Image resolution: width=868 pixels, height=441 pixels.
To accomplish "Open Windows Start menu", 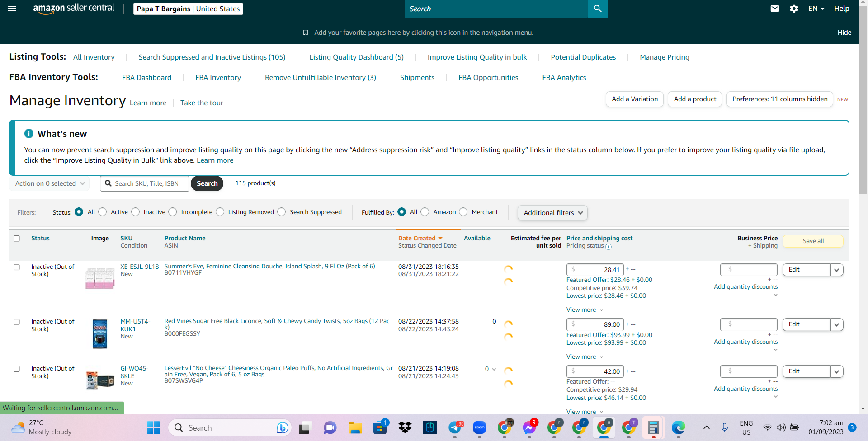I will click(153, 427).
